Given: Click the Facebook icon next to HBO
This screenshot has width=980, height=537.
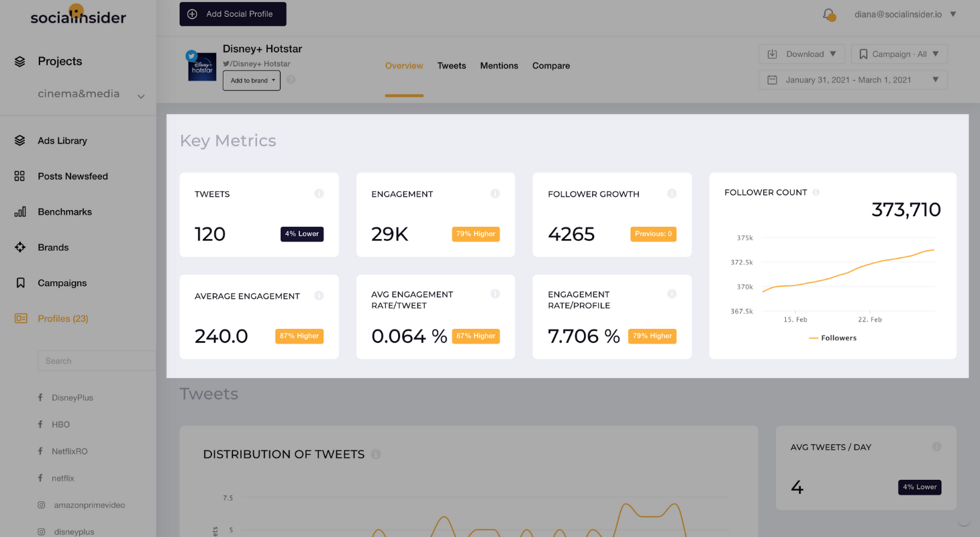Looking at the screenshot, I should [x=41, y=424].
